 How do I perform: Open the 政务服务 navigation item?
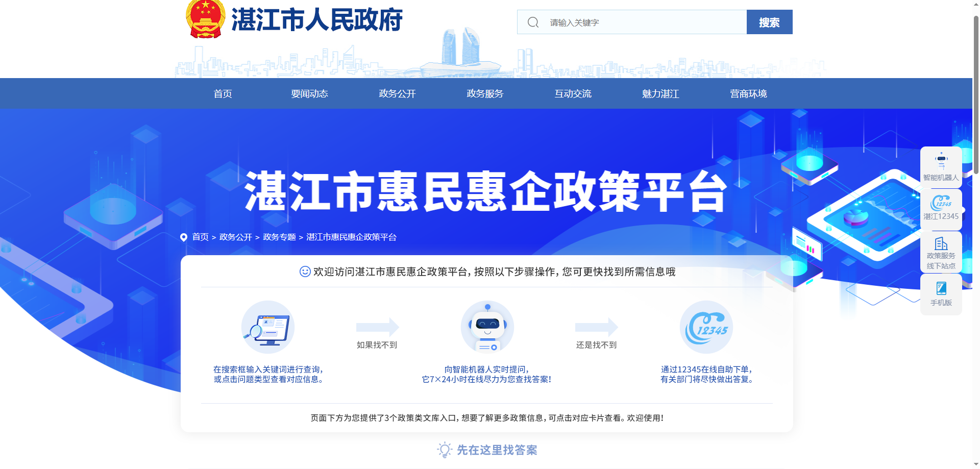coord(485,94)
